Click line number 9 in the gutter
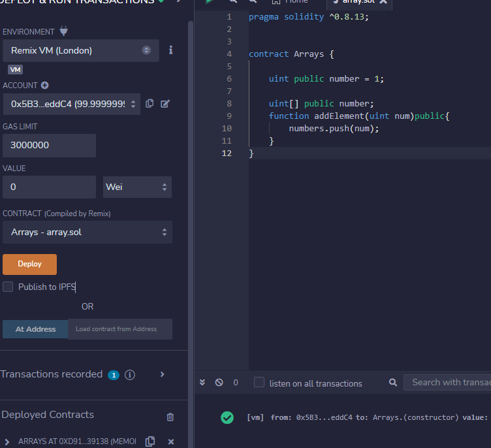This screenshot has height=448, width=491. (229, 116)
